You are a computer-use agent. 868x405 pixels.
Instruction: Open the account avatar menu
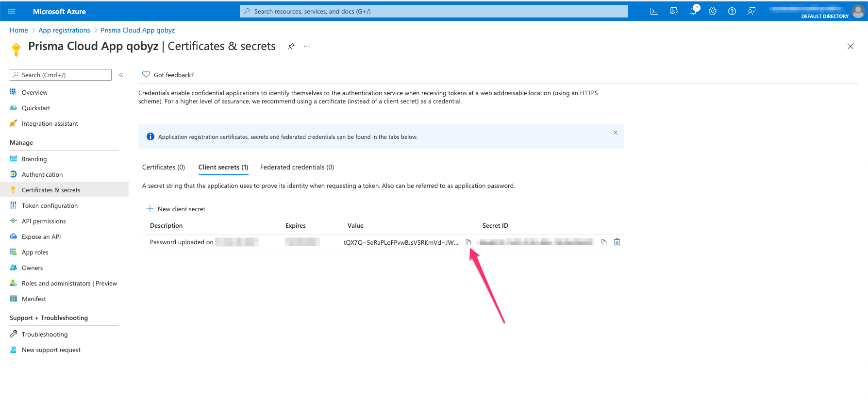858,11
